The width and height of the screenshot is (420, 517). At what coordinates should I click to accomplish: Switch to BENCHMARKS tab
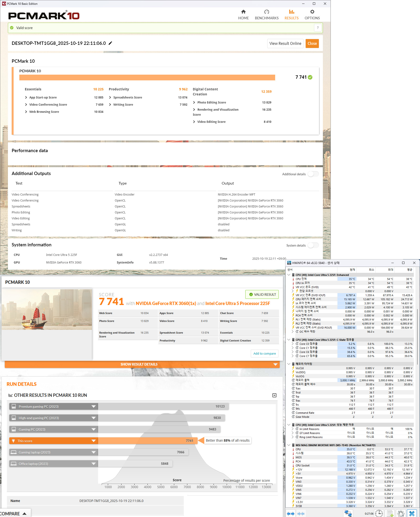pos(267,15)
